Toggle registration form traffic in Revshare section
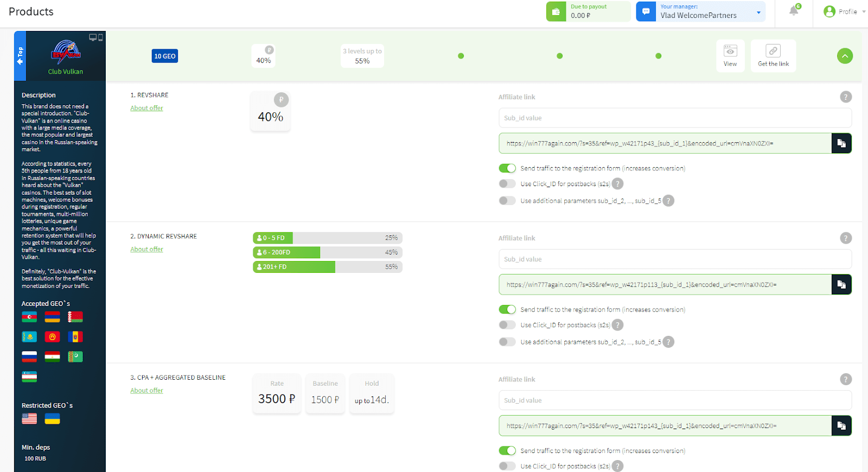The width and height of the screenshot is (868, 472). (x=507, y=168)
